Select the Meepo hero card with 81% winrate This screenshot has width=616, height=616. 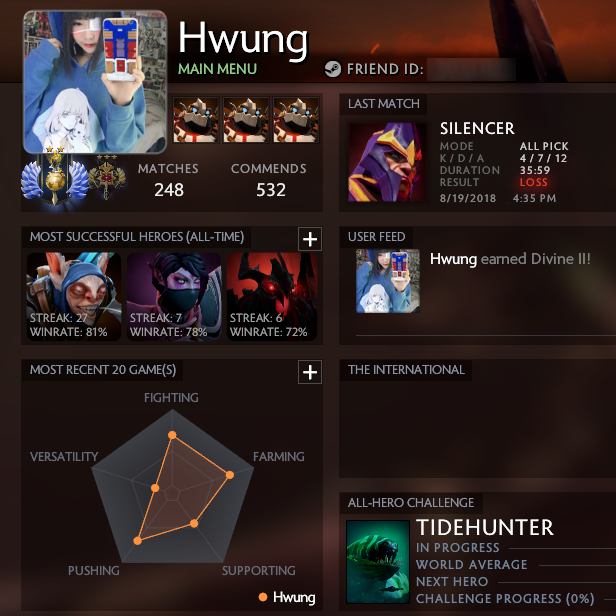click(x=74, y=297)
